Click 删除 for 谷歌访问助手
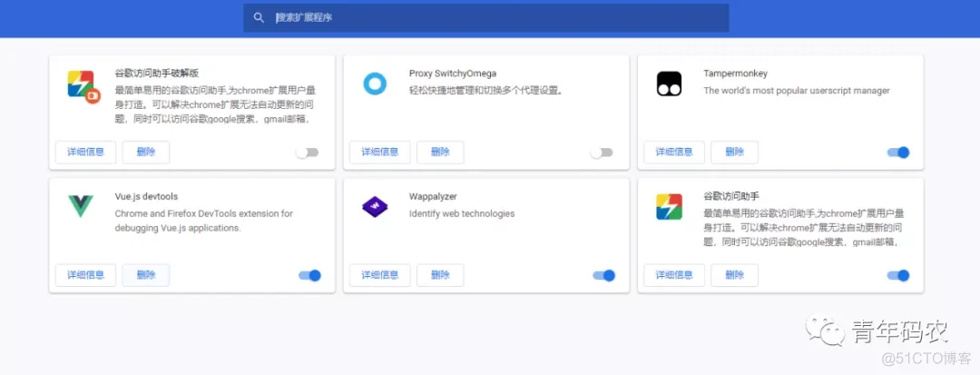This screenshot has height=375, width=980. (734, 275)
